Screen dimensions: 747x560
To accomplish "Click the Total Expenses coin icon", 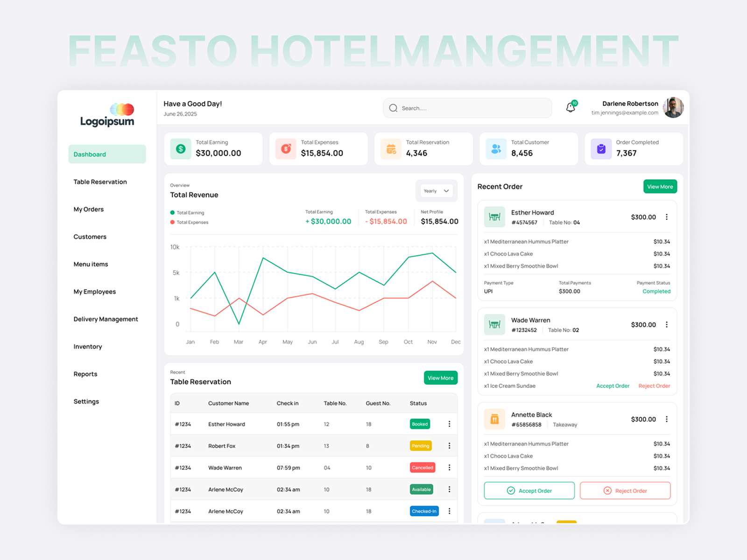I will click(x=285, y=148).
